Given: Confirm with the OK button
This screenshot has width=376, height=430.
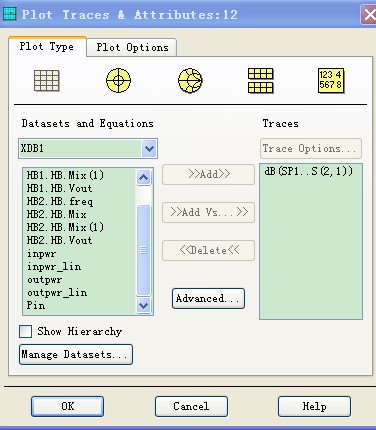Looking at the screenshot, I should pyautogui.click(x=68, y=406).
